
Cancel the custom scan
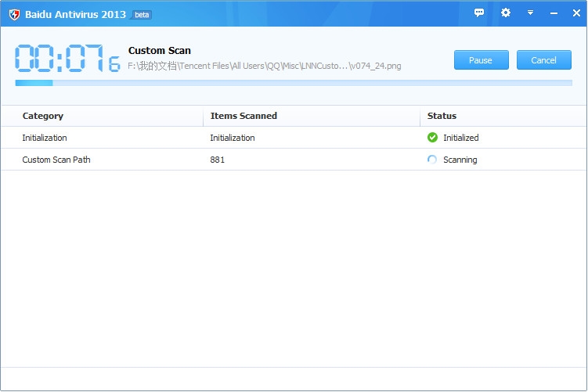click(543, 60)
